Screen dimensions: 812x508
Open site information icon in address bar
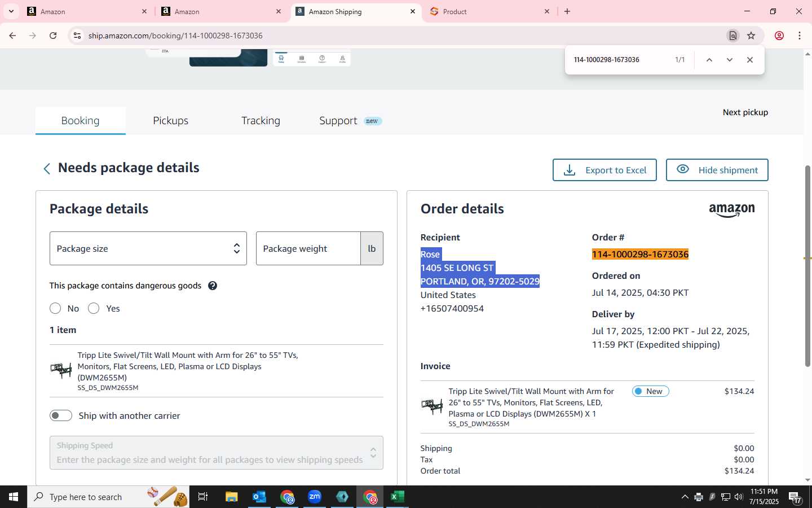(77, 36)
